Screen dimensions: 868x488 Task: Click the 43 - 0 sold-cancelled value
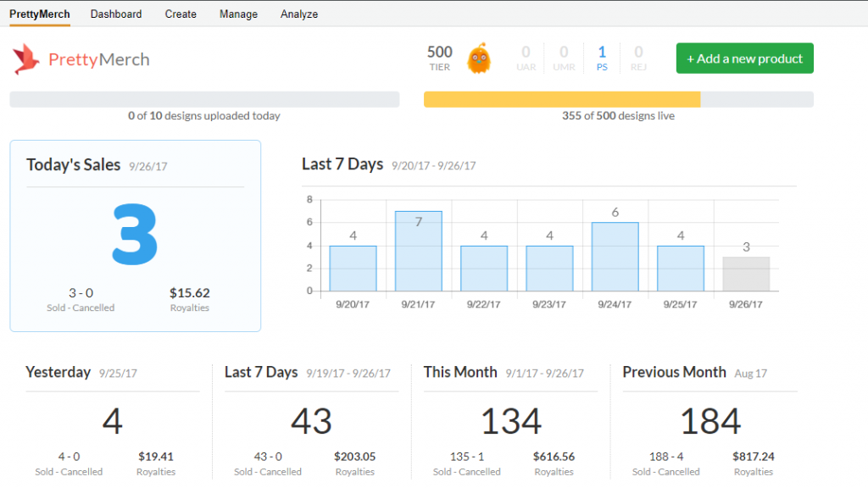[x=268, y=457]
